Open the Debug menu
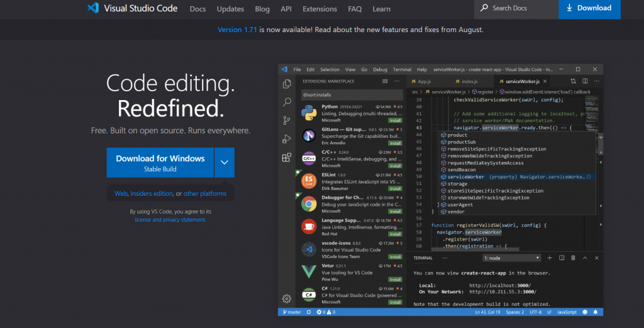 click(380, 69)
